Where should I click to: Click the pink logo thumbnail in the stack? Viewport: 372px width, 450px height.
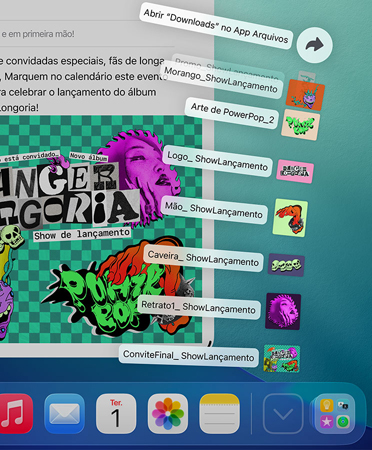tap(295, 171)
